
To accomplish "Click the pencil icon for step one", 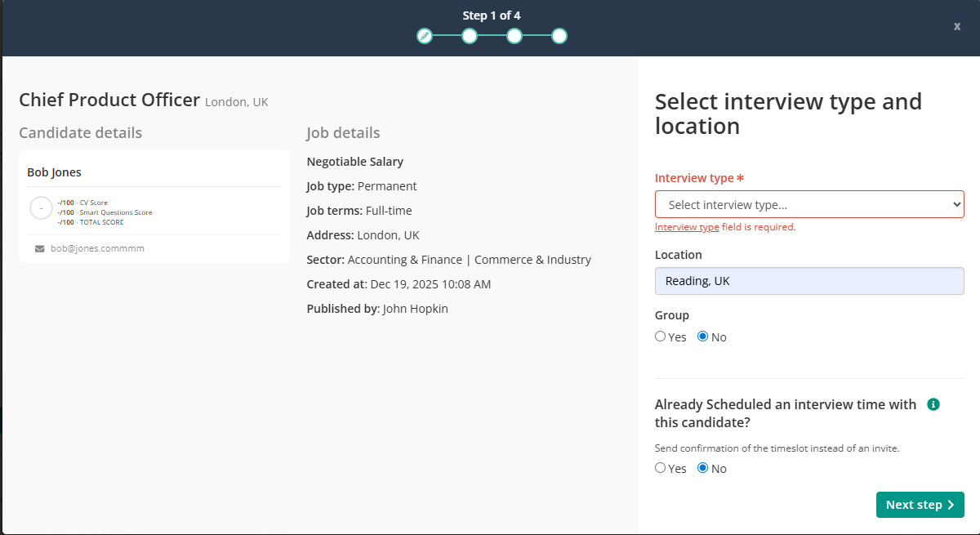I will [x=424, y=36].
